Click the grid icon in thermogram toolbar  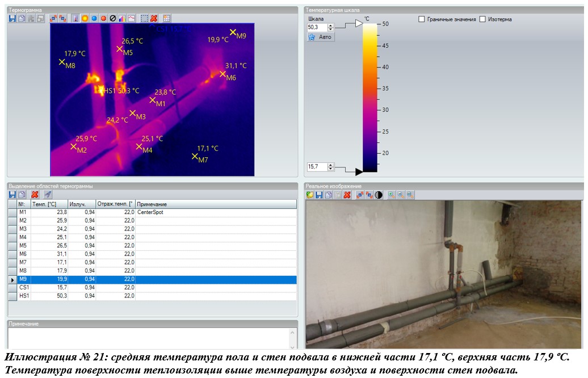(x=166, y=18)
